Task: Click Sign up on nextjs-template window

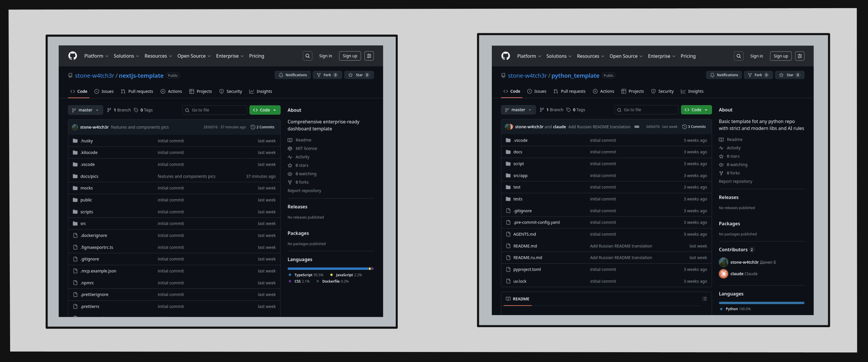Action: [x=350, y=56]
